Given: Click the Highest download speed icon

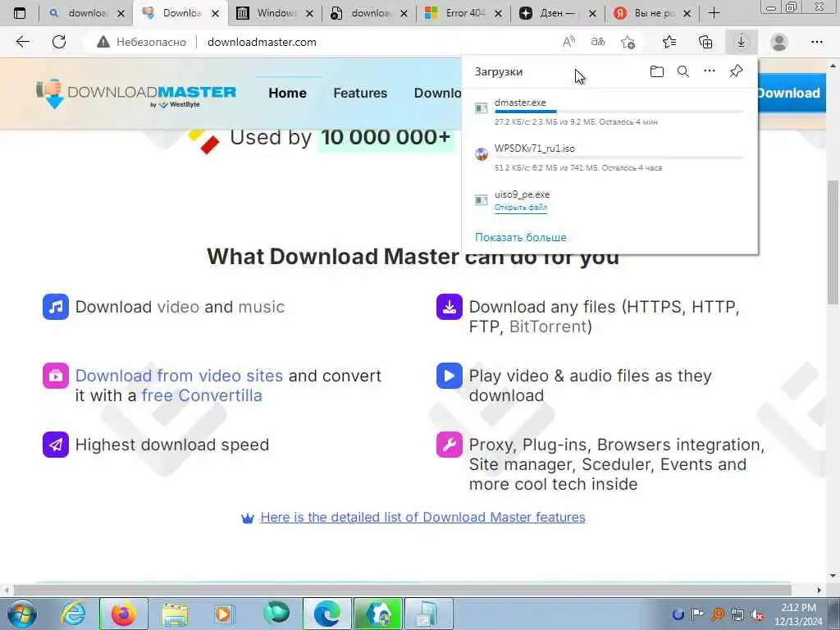Looking at the screenshot, I should 56,445.
